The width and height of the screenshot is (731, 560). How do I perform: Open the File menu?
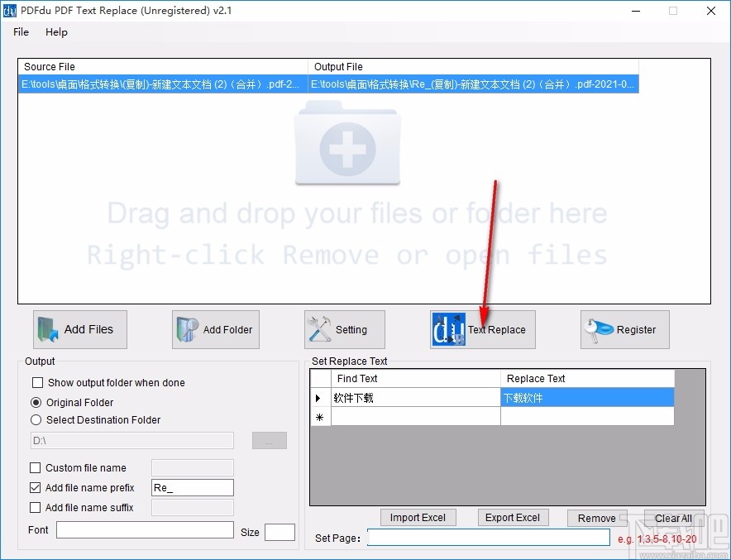click(20, 32)
